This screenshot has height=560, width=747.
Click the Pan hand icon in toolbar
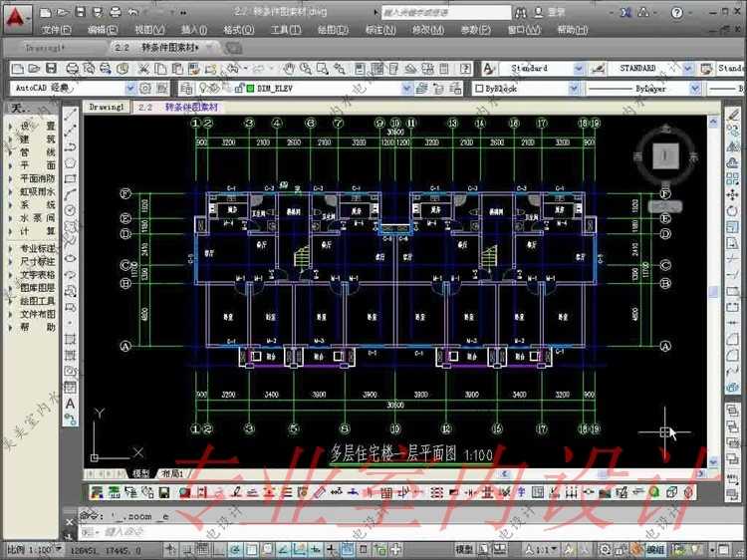click(x=288, y=68)
